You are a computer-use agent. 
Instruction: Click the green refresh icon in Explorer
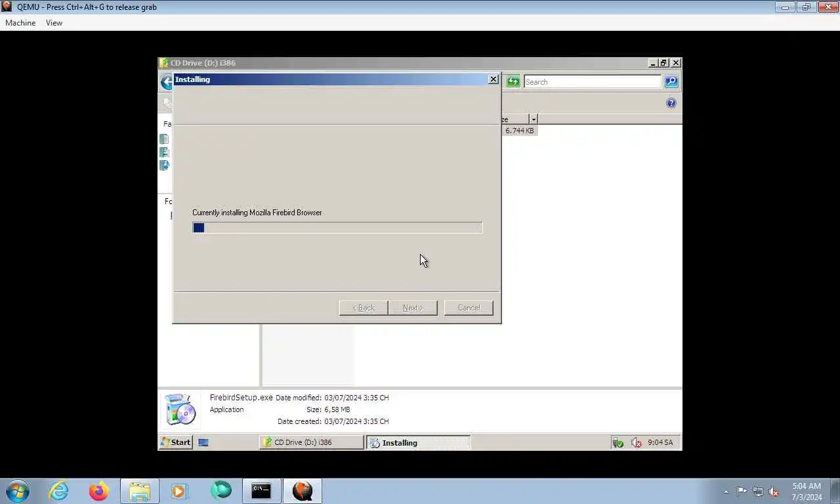513,81
